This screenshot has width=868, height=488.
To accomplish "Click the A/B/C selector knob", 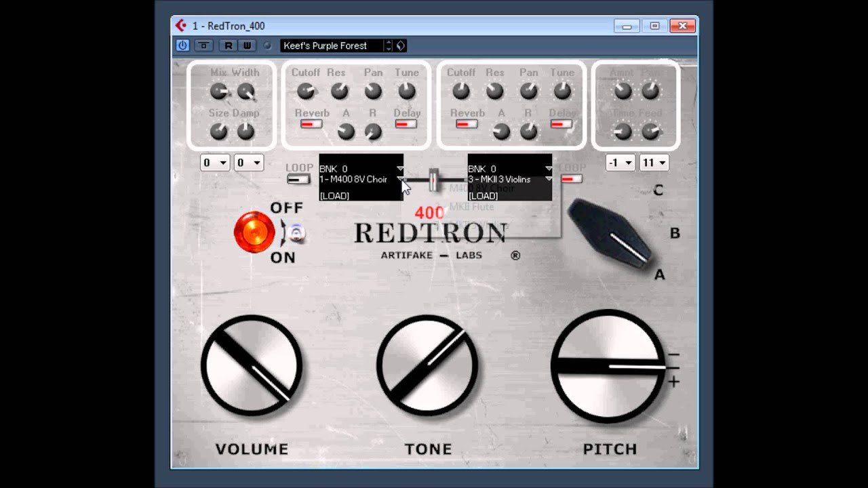I will coord(610,234).
